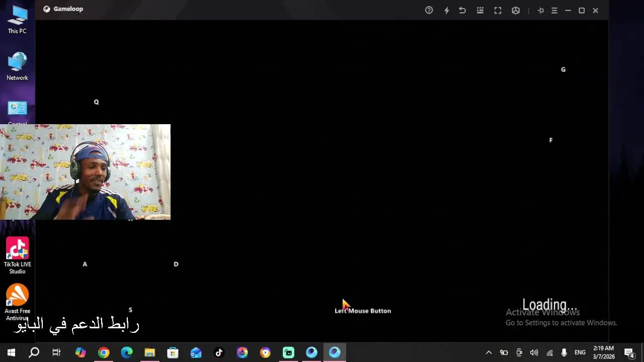Open the Gameloop help question-mark icon
Viewport: 644px width, 362px height.
pos(429,10)
